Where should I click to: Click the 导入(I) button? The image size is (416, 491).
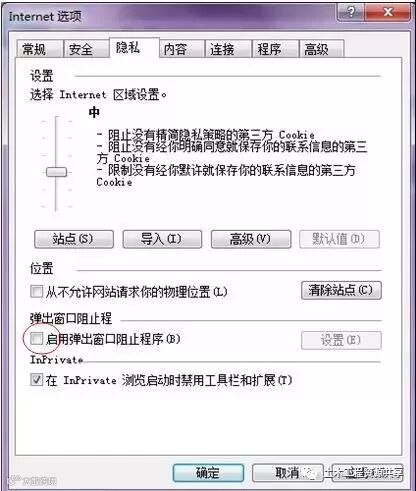pyautogui.click(x=162, y=239)
